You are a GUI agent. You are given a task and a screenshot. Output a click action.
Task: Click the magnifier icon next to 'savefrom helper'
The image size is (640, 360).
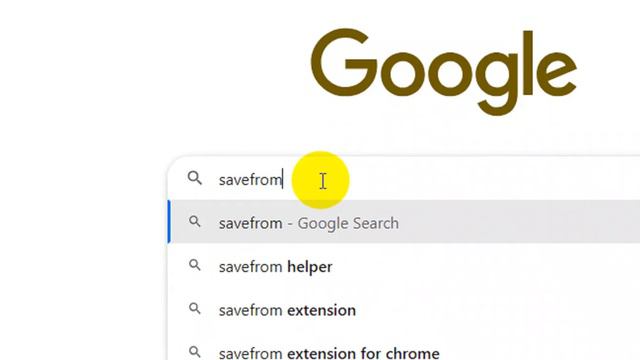click(x=195, y=266)
